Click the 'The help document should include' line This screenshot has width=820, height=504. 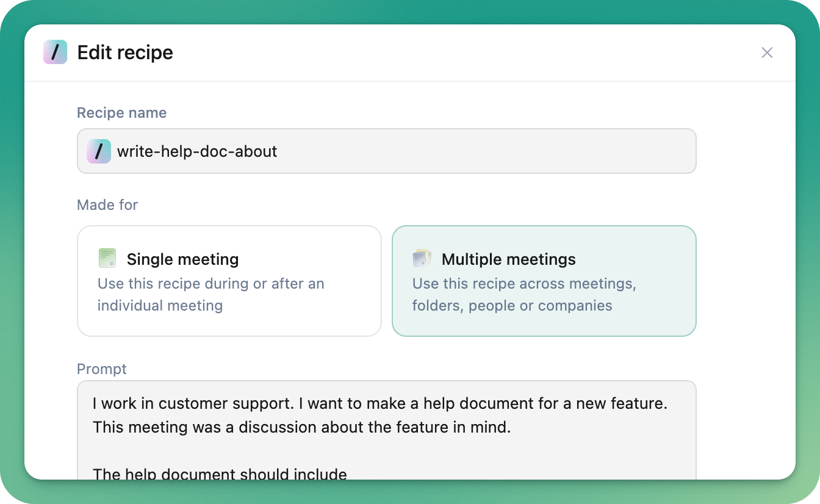pos(220,473)
